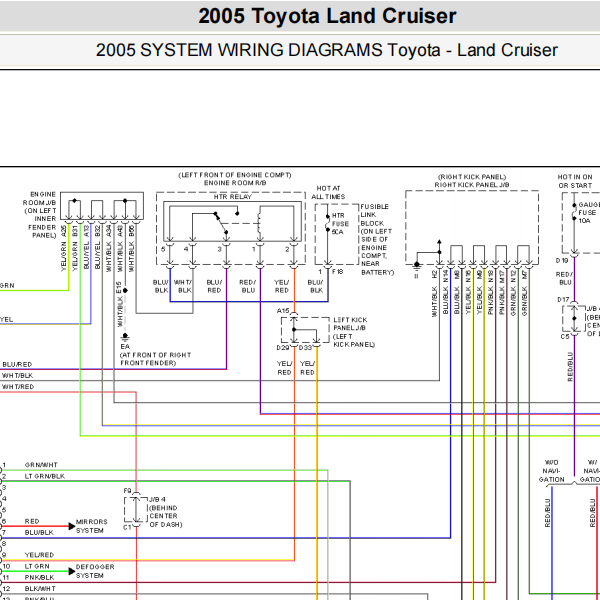Select pin 9 "YEL/RED" wire label
The height and width of the screenshot is (600, 600).
tap(39, 555)
